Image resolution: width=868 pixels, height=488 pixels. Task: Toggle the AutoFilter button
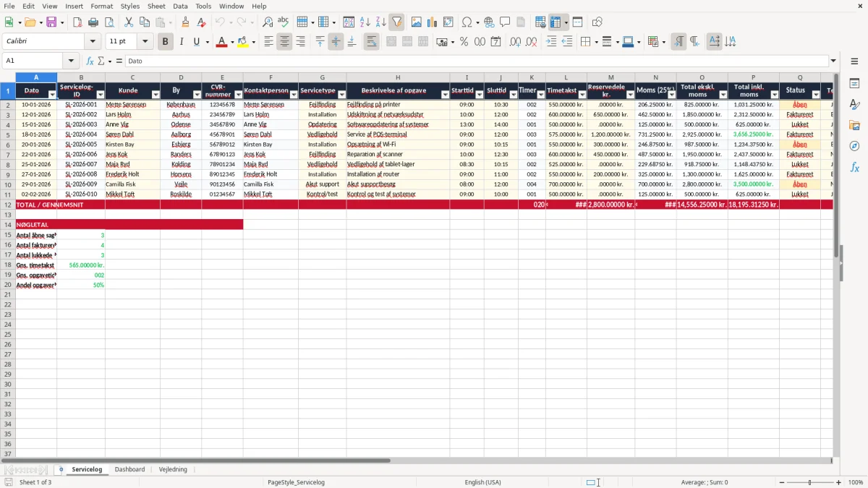(x=396, y=22)
